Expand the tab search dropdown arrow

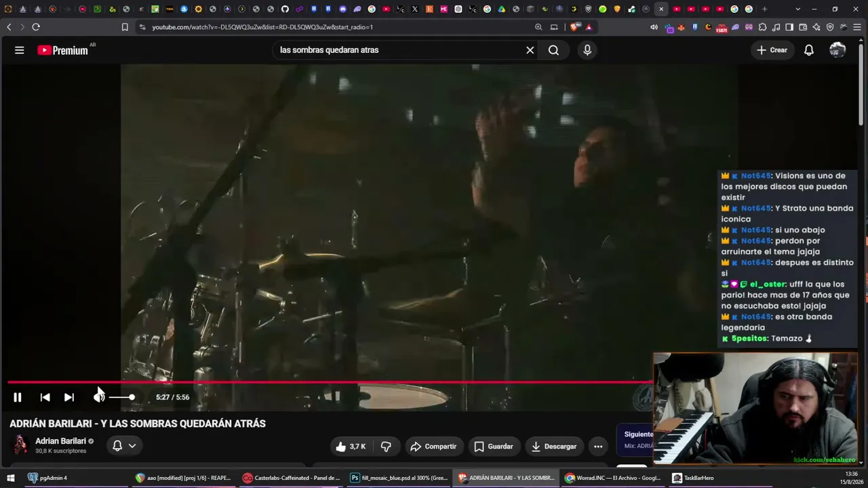[x=797, y=9]
